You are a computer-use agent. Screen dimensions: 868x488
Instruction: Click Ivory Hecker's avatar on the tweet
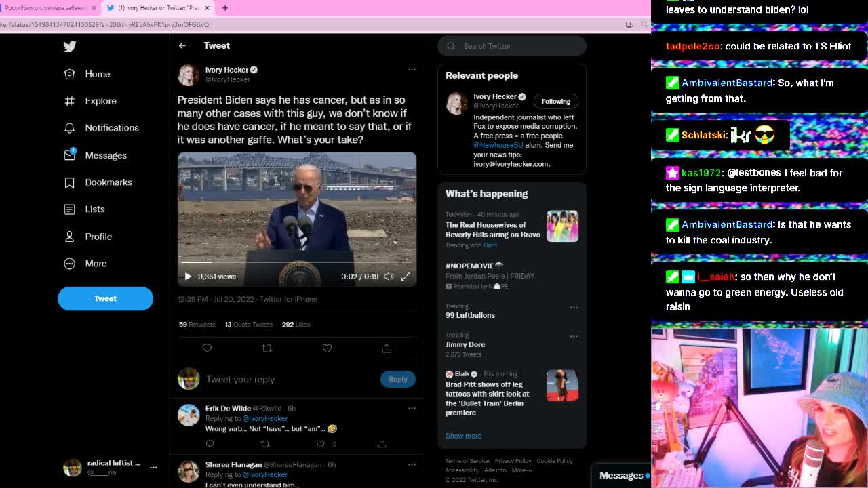[189, 75]
